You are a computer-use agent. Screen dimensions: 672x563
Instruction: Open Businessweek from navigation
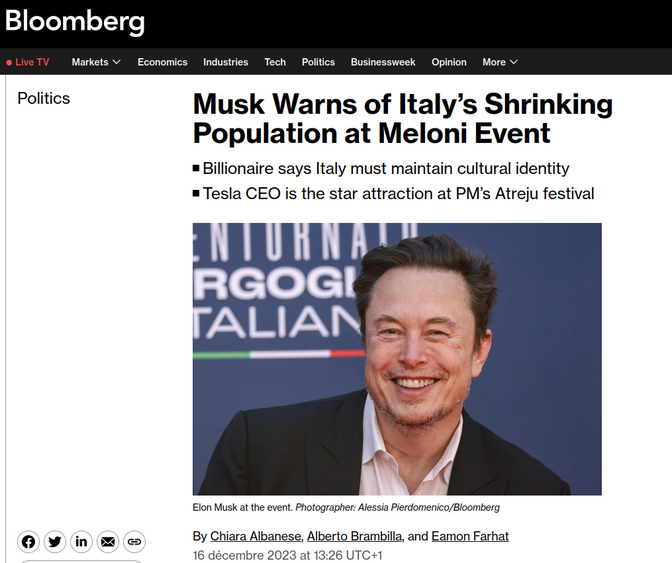click(383, 62)
